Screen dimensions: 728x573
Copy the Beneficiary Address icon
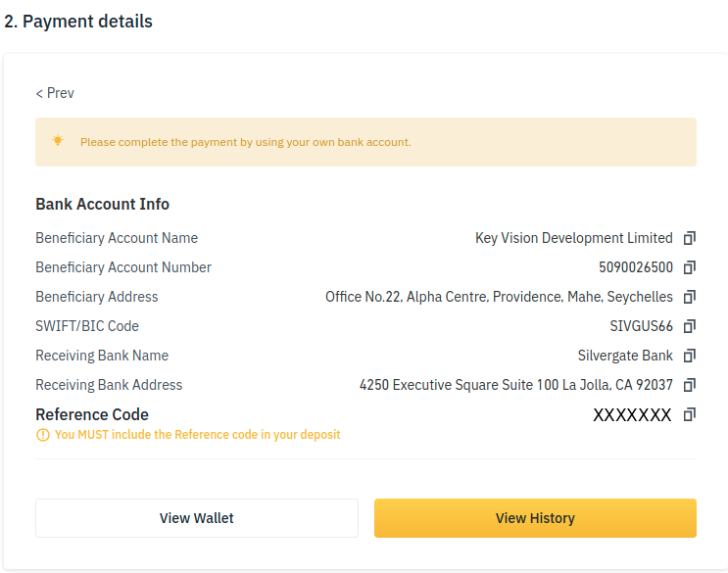tap(690, 297)
